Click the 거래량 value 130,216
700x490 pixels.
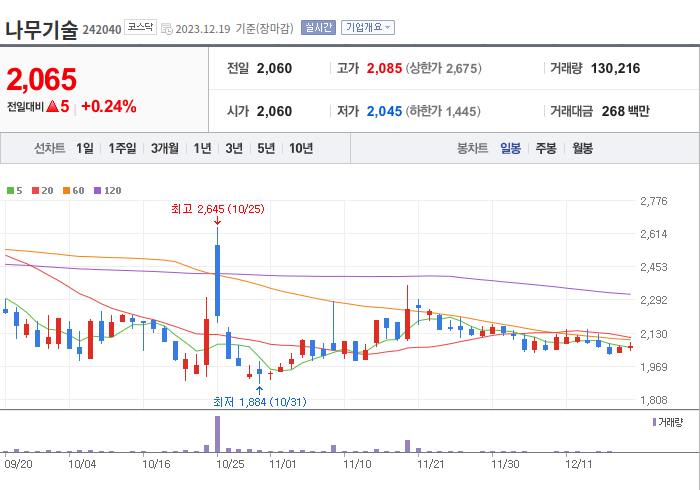click(x=615, y=68)
